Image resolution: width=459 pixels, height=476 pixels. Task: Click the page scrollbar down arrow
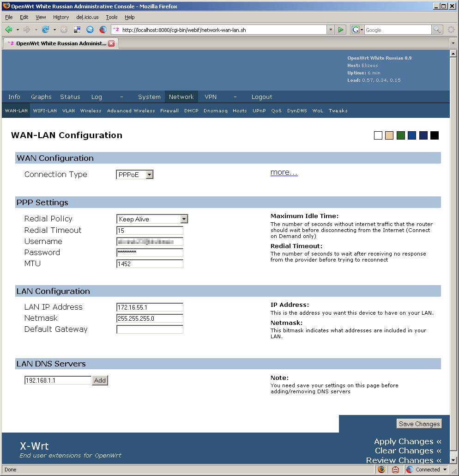[x=453, y=460]
